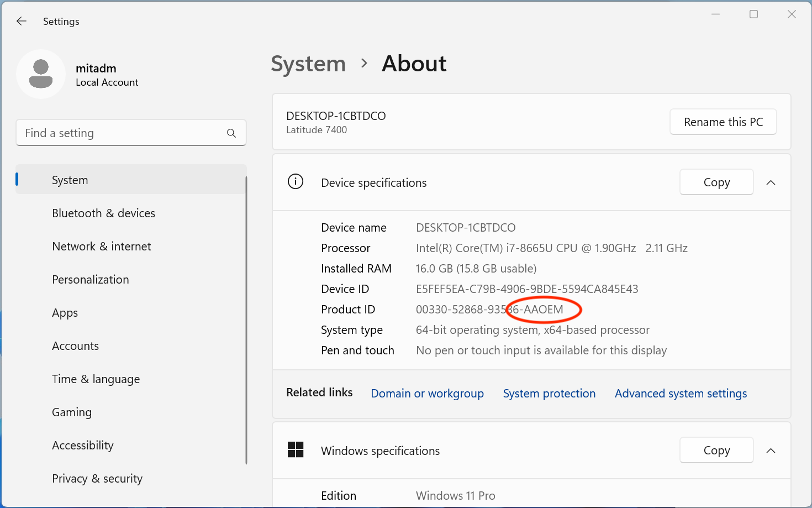
Task: Copy the device specifications
Action: pos(716,182)
